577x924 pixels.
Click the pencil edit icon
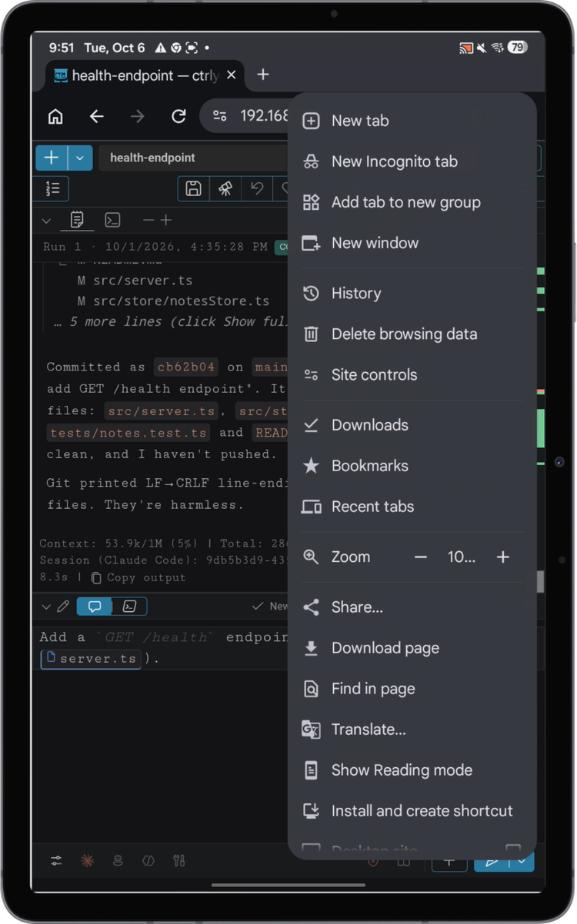pyautogui.click(x=64, y=607)
